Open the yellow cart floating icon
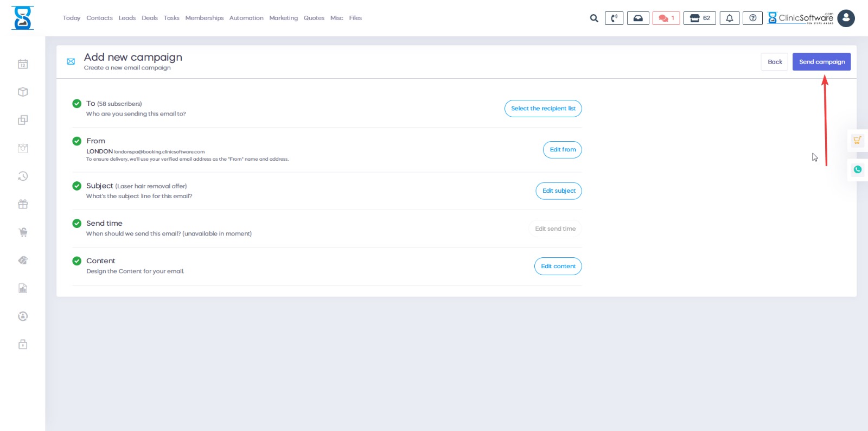The image size is (868, 431). coord(857,140)
